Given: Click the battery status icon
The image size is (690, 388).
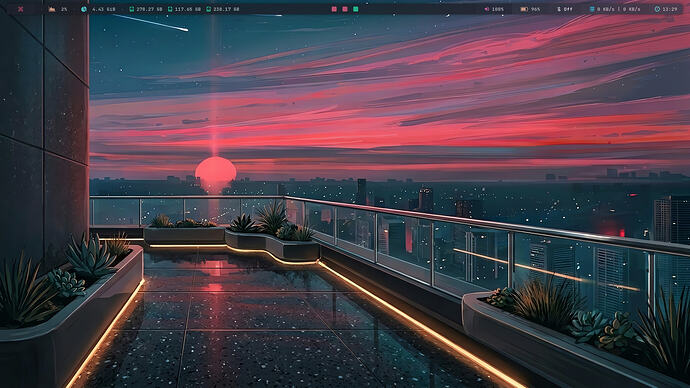Looking at the screenshot, I should pyautogui.click(x=524, y=9).
